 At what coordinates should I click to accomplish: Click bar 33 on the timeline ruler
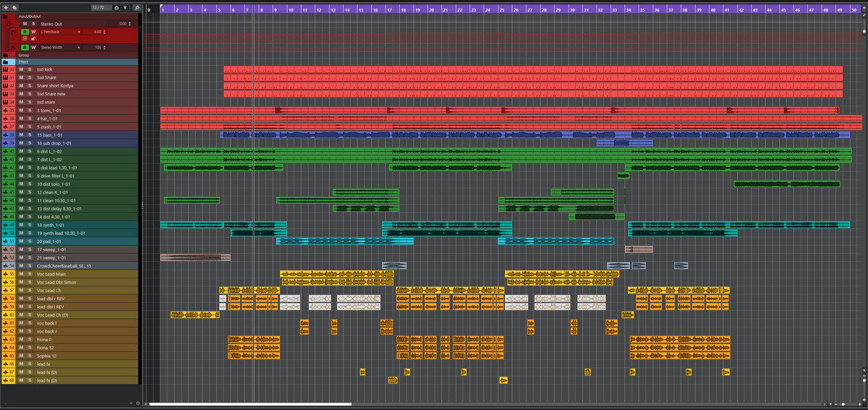point(615,9)
